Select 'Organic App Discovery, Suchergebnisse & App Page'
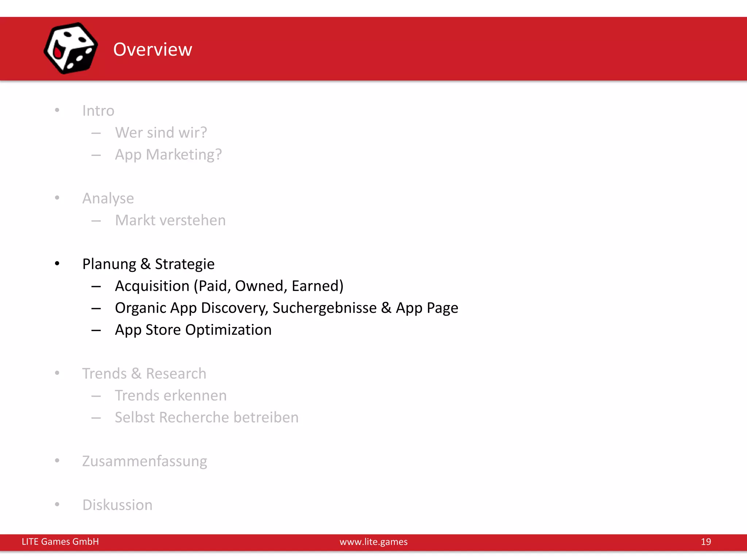747x560 pixels. coord(286,308)
